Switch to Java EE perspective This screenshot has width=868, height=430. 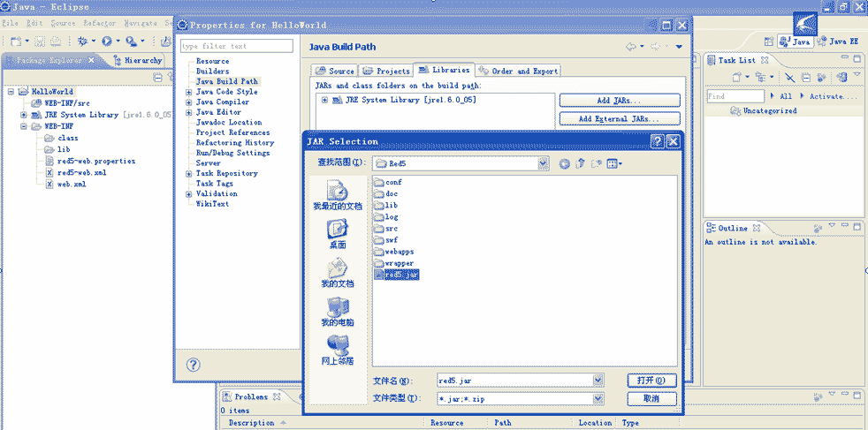click(838, 41)
